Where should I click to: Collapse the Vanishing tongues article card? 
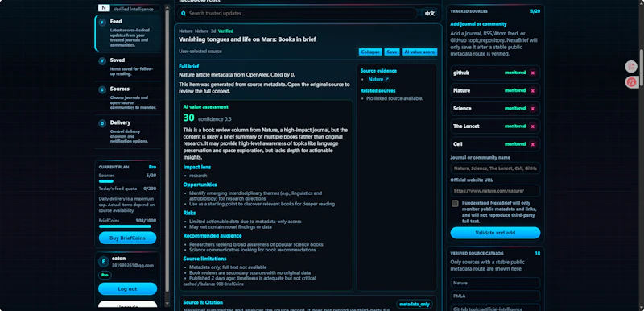tap(370, 52)
